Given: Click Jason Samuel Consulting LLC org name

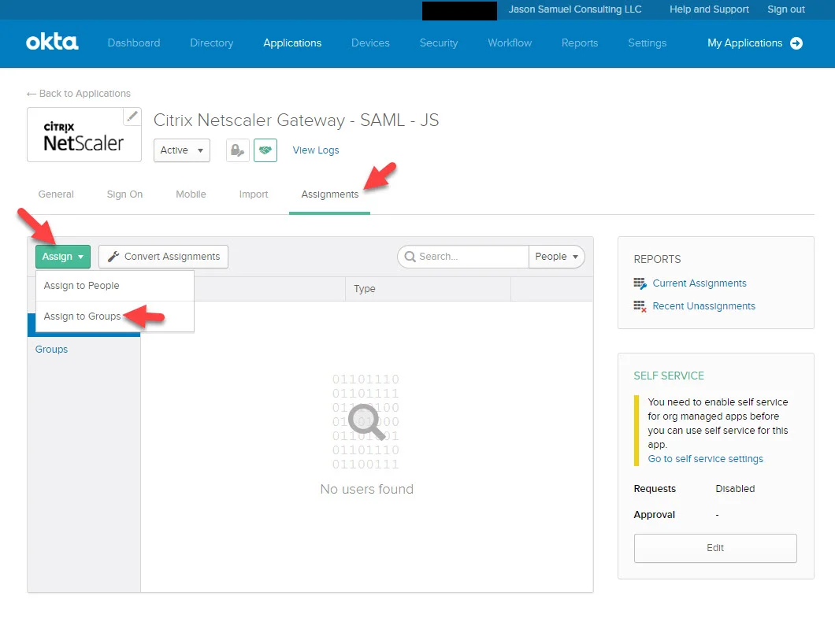Looking at the screenshot, I should point(574,9).
